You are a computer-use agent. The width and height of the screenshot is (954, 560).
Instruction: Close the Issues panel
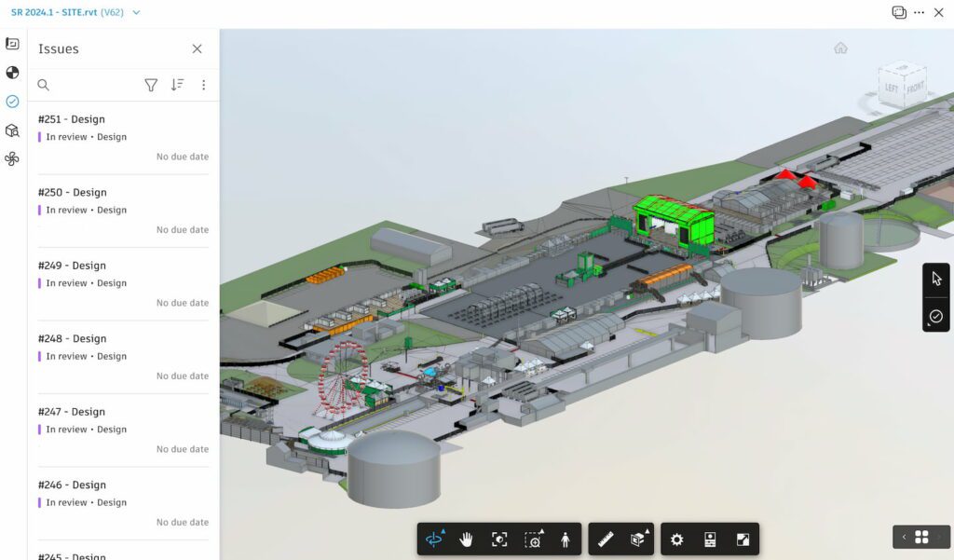(197, 48)
